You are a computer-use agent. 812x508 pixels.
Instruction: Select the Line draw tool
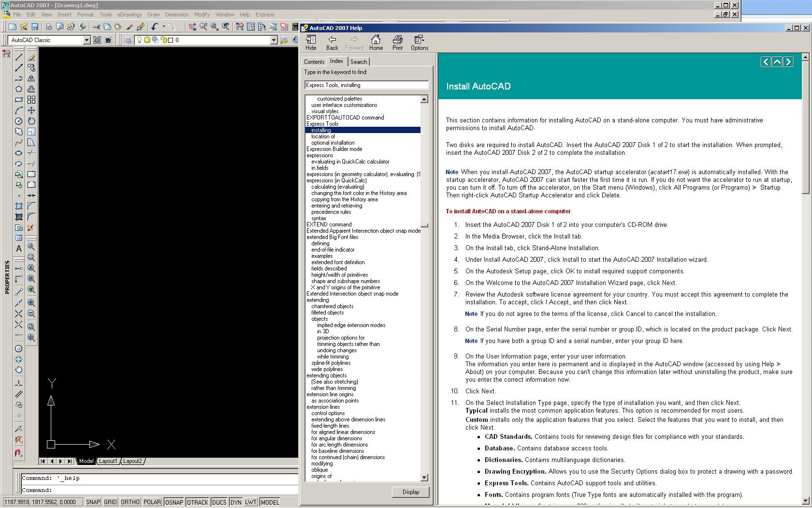pyautogui.click(x=19, y=57)
